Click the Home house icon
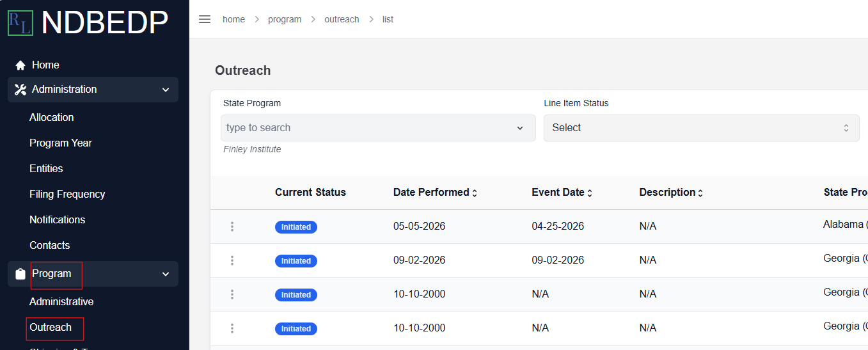 pos(20,65)
